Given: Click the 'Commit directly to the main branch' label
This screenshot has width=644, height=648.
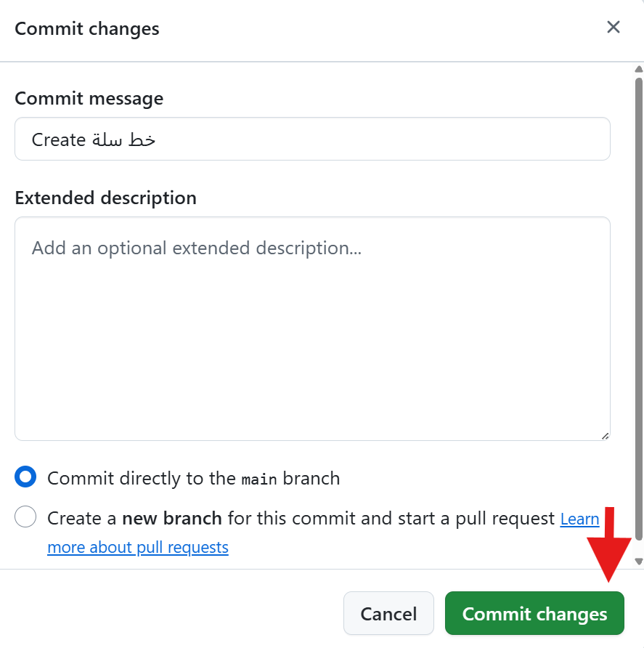Looking at the screenshot, I should (x=193, y=479).
